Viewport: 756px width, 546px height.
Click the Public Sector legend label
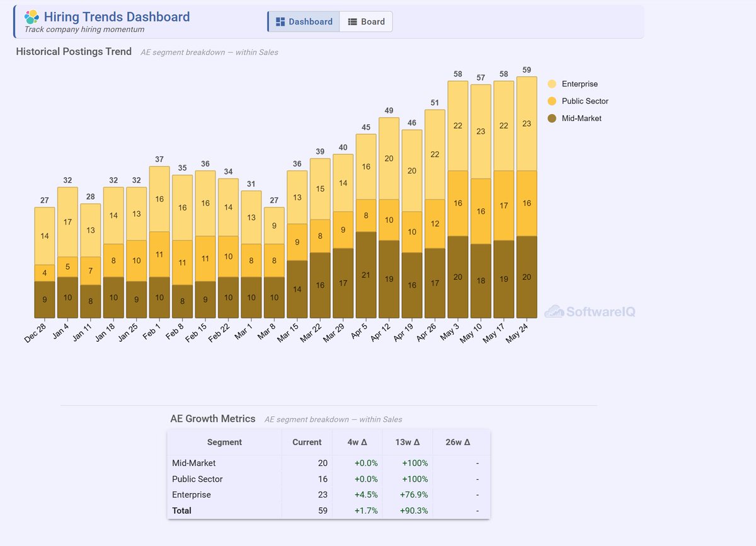pyautogui.click(x=585, y=101)
